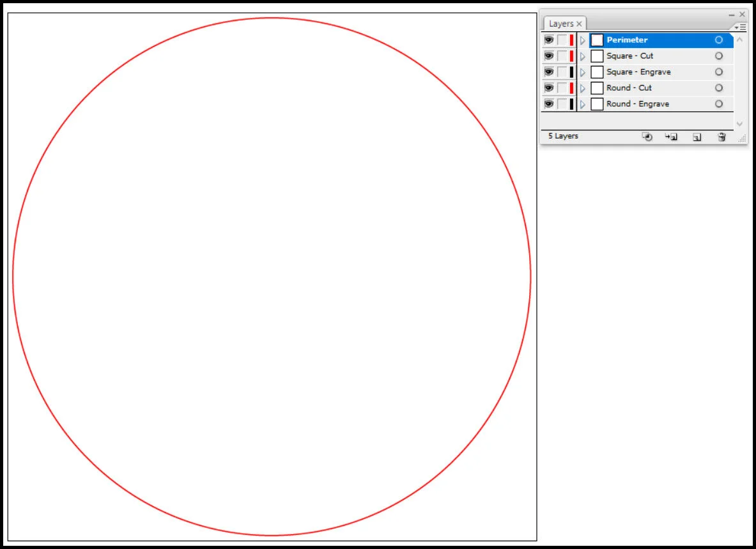The height and width of the screenshot is (549, 756).
Task: Click the black color bar of Square - Engrave layer
Action: pyautogui.click(x=571, y=72)
